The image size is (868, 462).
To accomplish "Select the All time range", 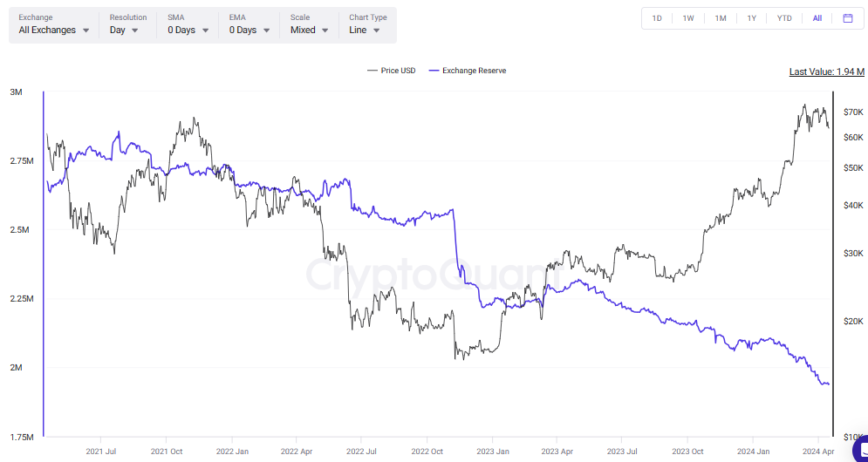I will click(x=817, y=18).
